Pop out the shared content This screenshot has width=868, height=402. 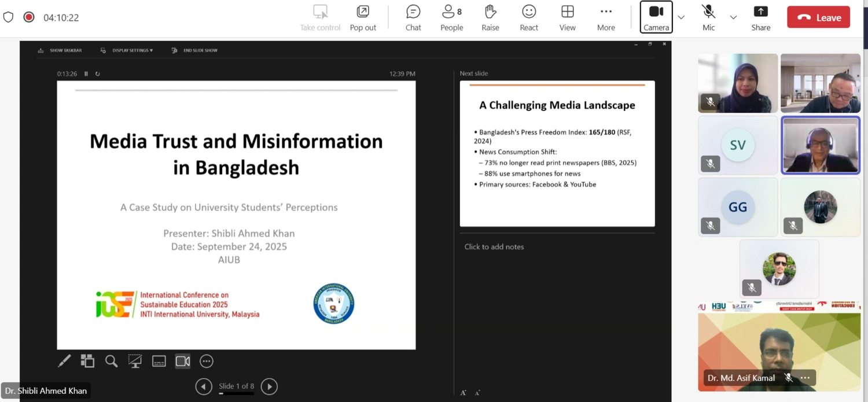(x=363, y=17)
